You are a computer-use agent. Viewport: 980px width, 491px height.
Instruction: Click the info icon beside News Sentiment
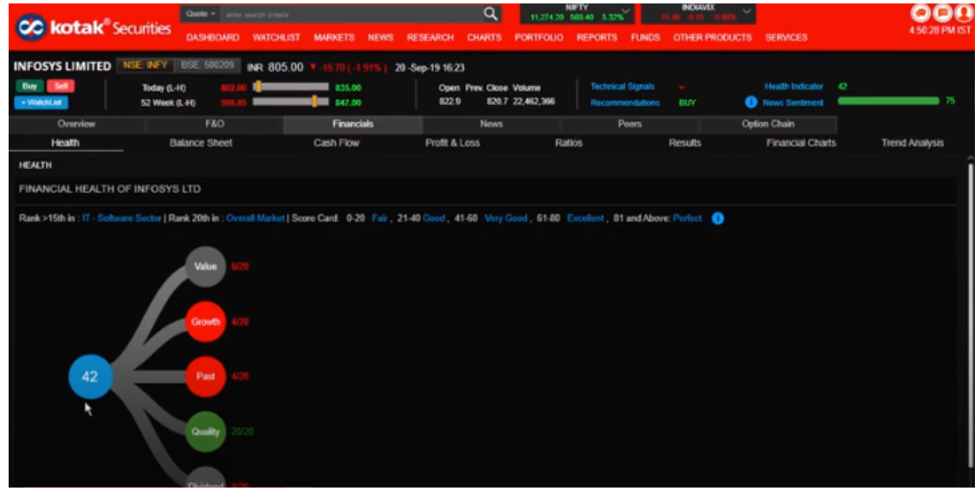(751, 103)
